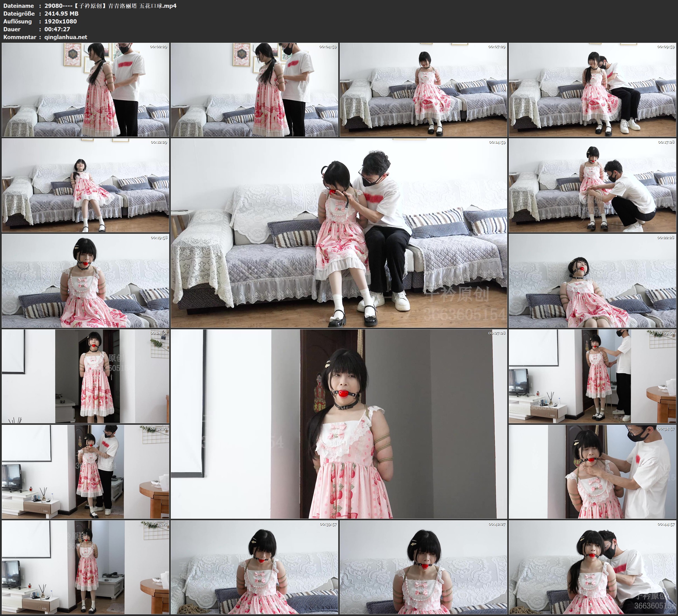
Task: Click the mp4 file name in header
Action: pos(110,6)
